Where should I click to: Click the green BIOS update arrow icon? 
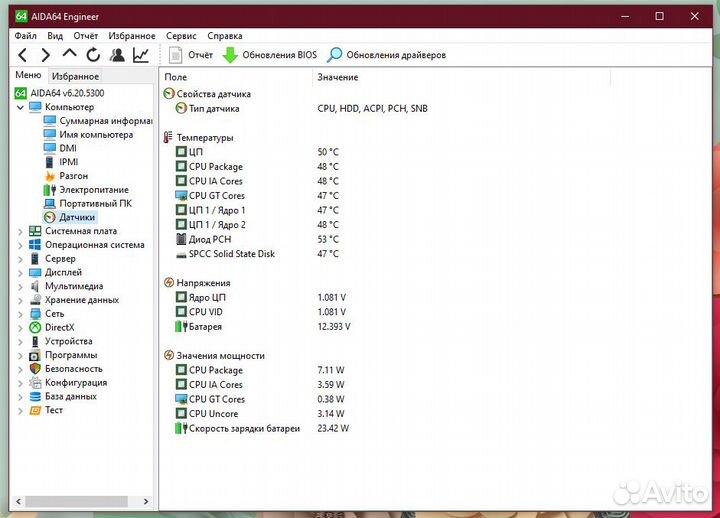click(230, 55)
